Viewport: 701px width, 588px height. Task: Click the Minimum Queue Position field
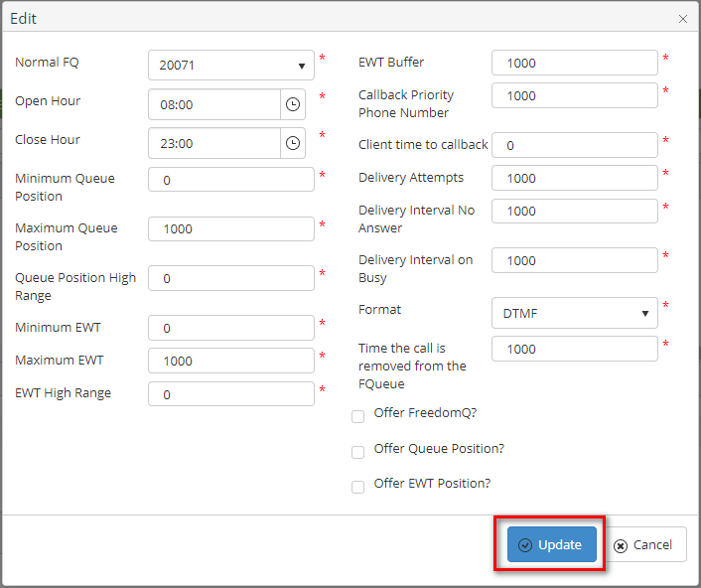pyautogui.click(x=230, y=180)
